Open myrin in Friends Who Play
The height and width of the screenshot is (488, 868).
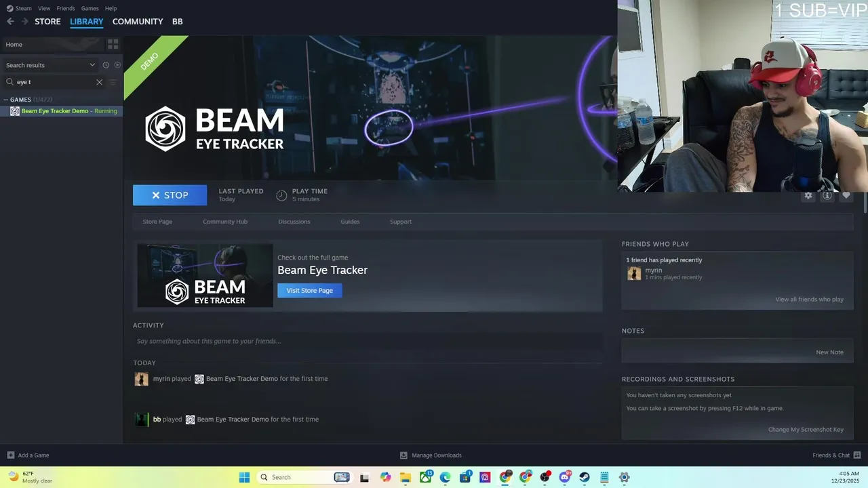click(654, 270)
